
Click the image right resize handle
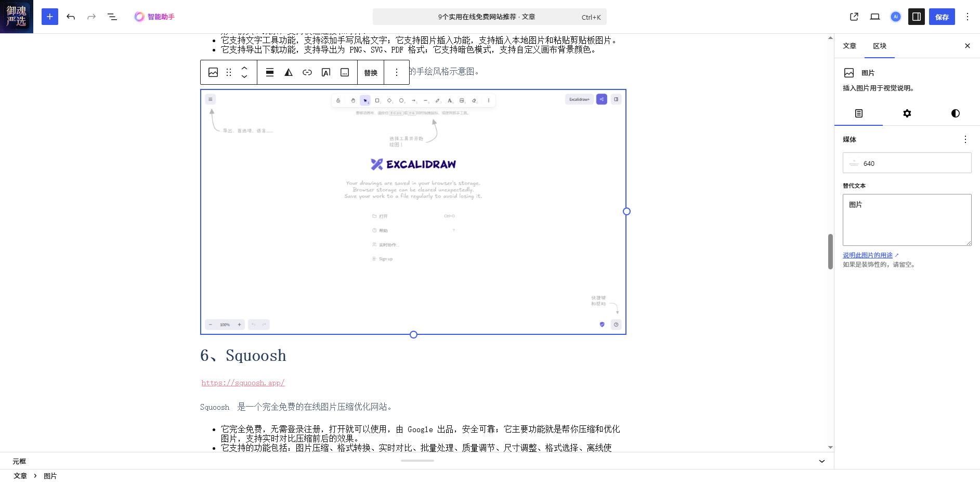[x=626, y=212]
